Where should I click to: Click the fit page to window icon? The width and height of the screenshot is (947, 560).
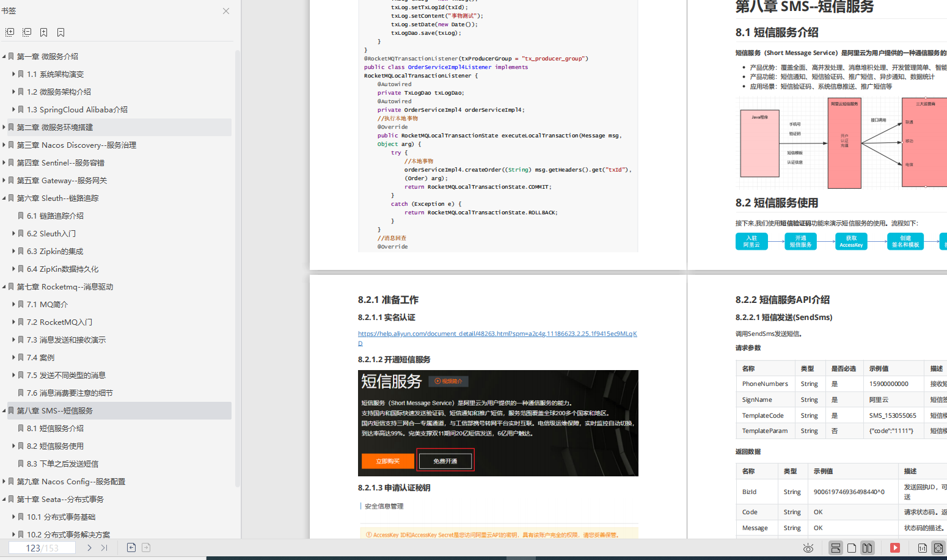938,548
